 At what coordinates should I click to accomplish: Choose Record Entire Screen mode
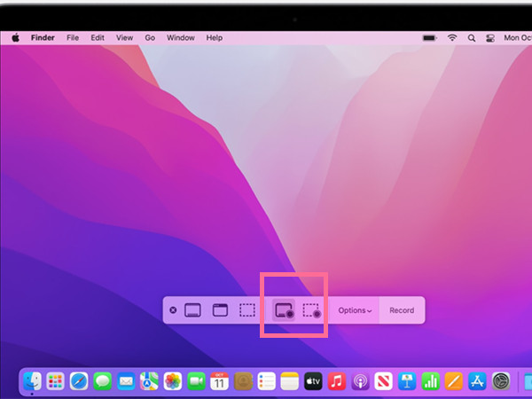tap(284, 310)
